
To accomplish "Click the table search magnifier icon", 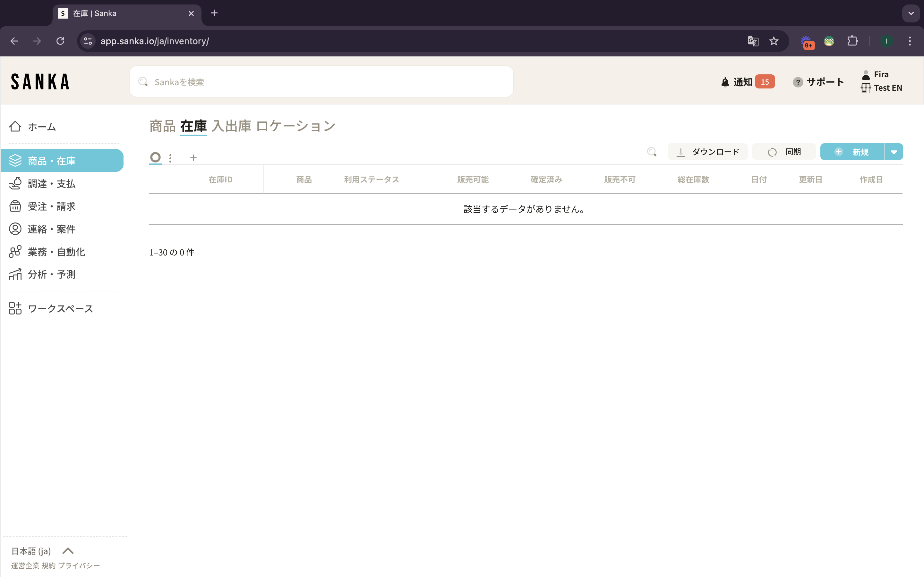I will click(652, 152).
